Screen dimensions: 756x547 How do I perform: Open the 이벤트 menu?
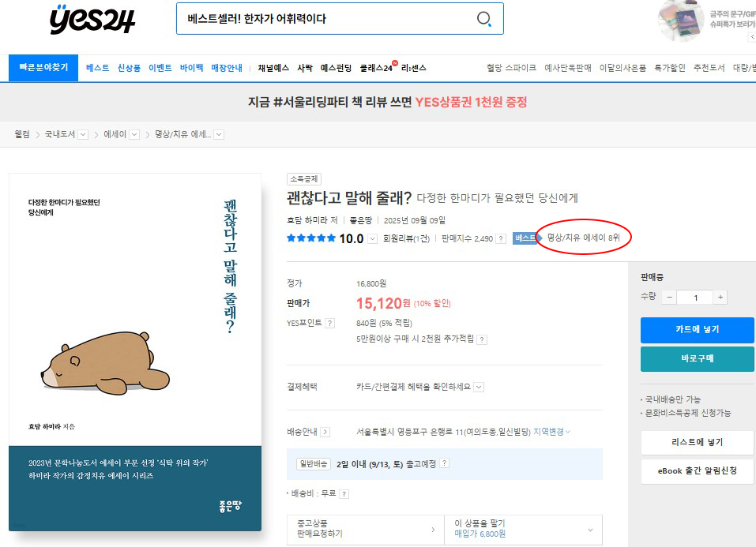[160, 68]
